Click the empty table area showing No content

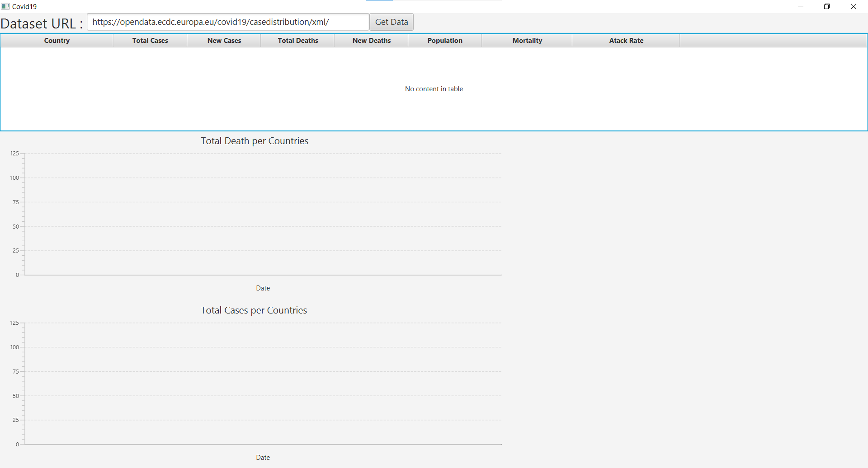(x=434, y=89)
